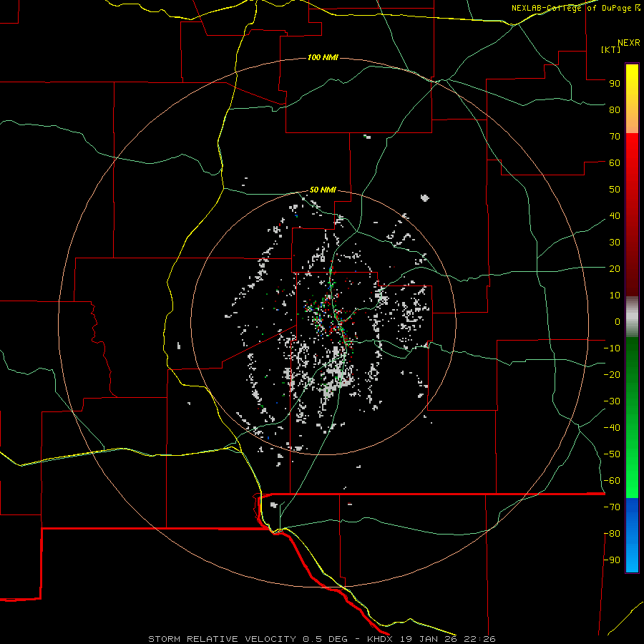Viewport: 644px width, 644px height.
Task: Click the 'NEXR' label above the color bar
Action: click(629, 43)
